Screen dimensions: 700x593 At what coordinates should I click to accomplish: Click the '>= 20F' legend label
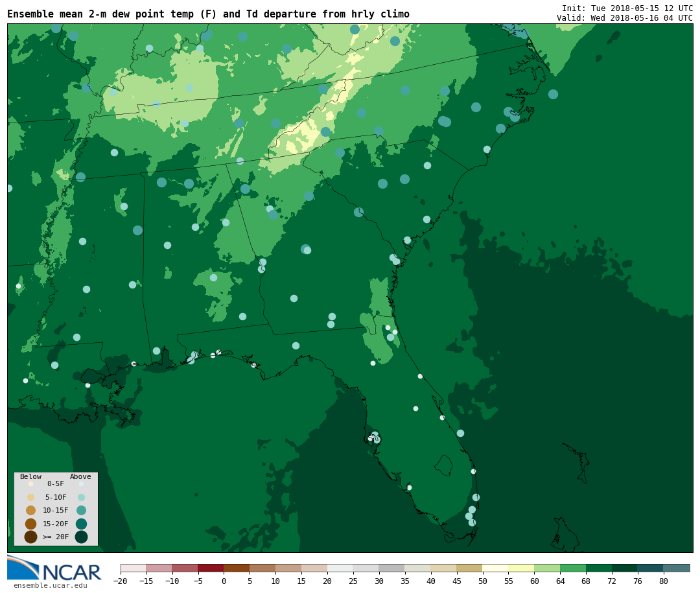56,536
